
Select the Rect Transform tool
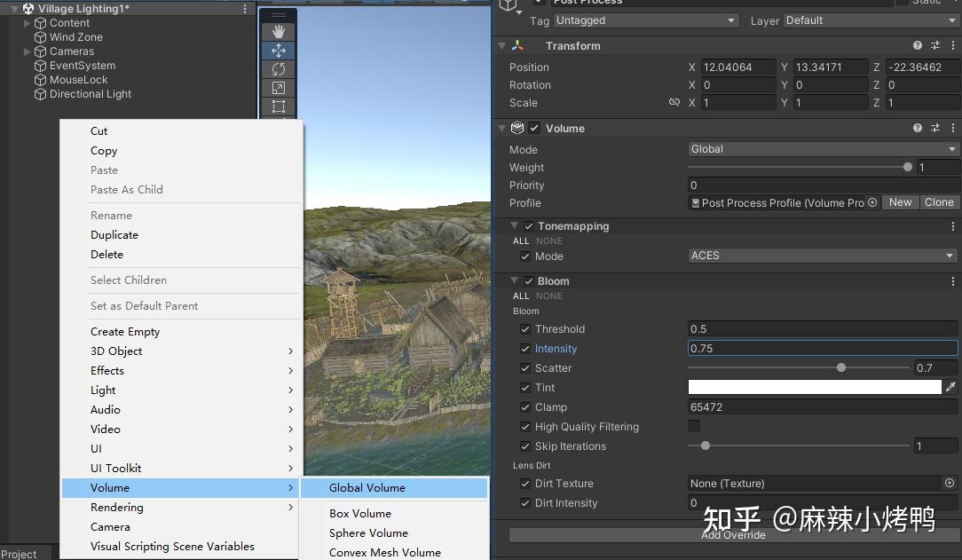pyautogui.click(x=279, y=106)
